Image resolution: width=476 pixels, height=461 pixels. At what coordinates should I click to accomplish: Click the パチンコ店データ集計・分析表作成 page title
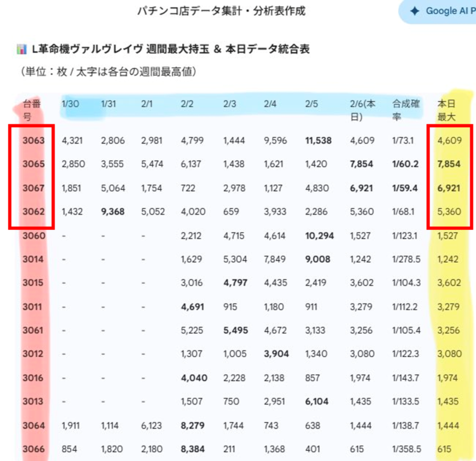(x=221, y=11)
